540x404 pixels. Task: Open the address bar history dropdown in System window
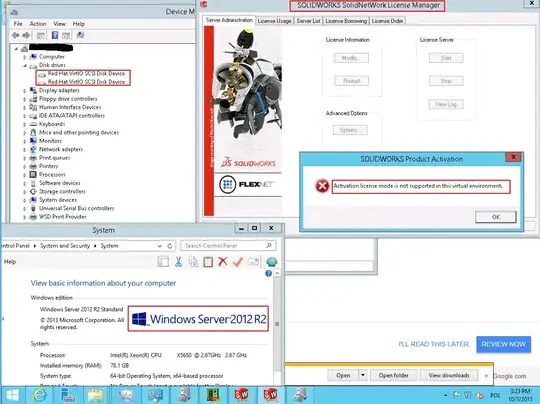[x=159, y=246]
